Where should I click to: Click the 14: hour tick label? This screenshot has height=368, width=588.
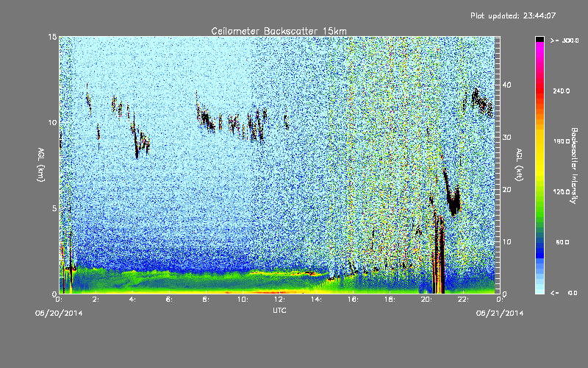pos(316,300)
